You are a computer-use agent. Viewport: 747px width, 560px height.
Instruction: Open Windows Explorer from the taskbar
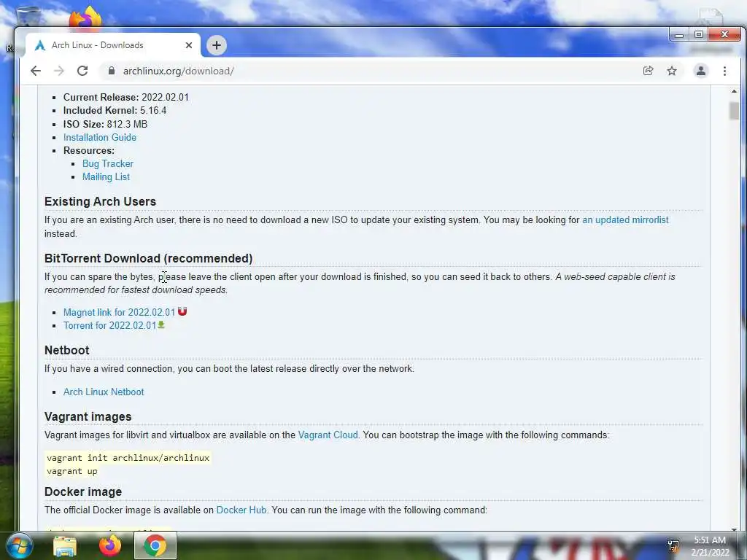65,546
